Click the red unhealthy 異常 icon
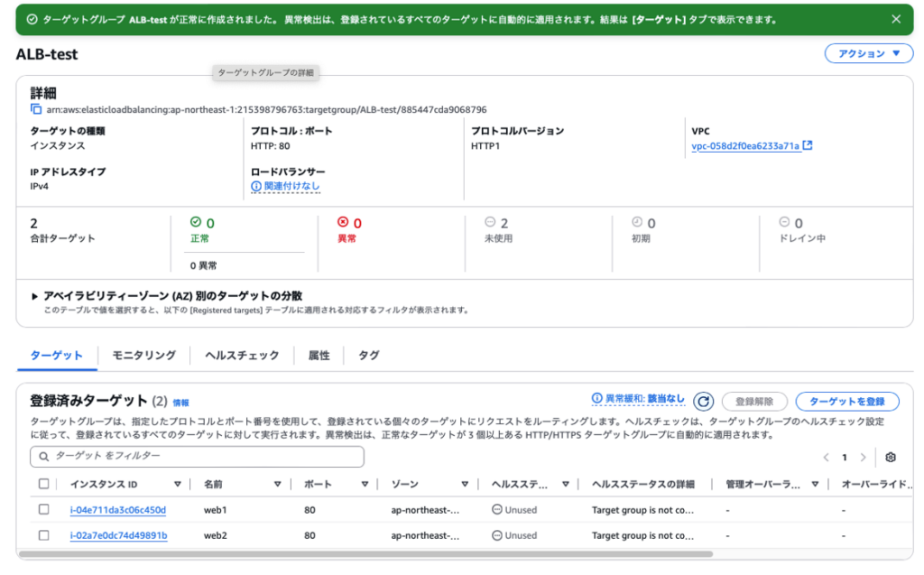 point(343,222)
